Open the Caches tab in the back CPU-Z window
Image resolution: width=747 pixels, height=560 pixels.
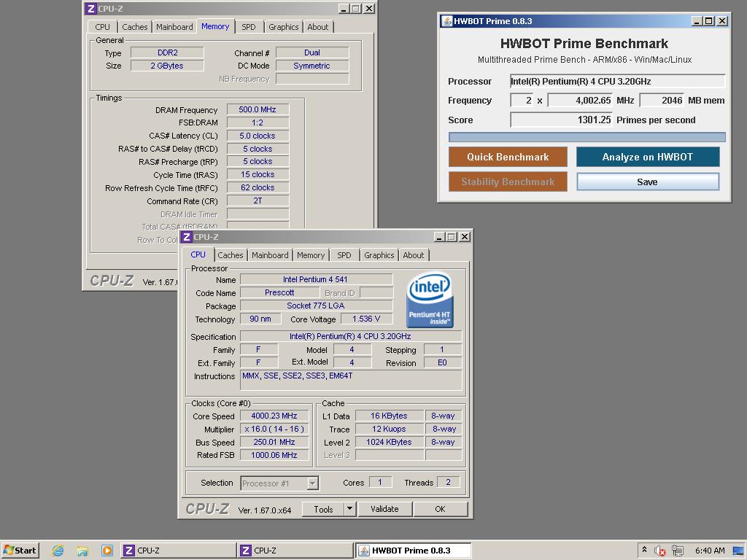pos(135,27)
